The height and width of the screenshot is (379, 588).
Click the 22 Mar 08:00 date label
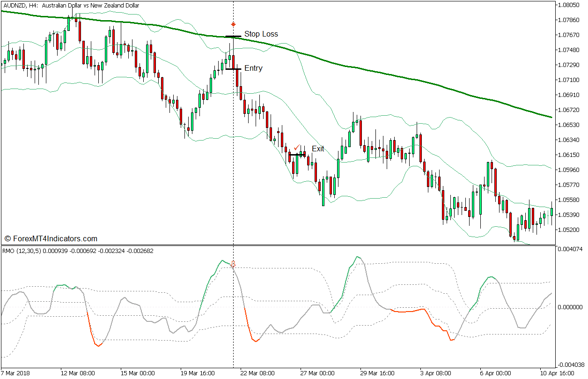257,373
